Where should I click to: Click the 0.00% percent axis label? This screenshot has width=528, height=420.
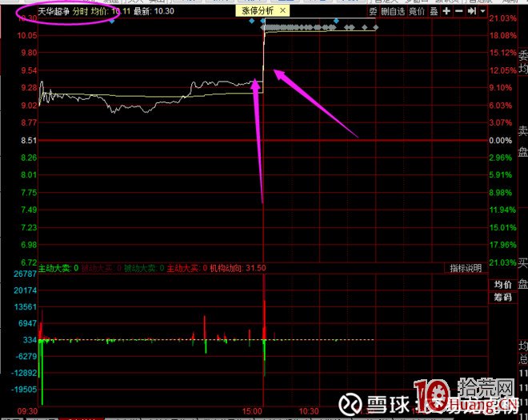pos(500,140)
